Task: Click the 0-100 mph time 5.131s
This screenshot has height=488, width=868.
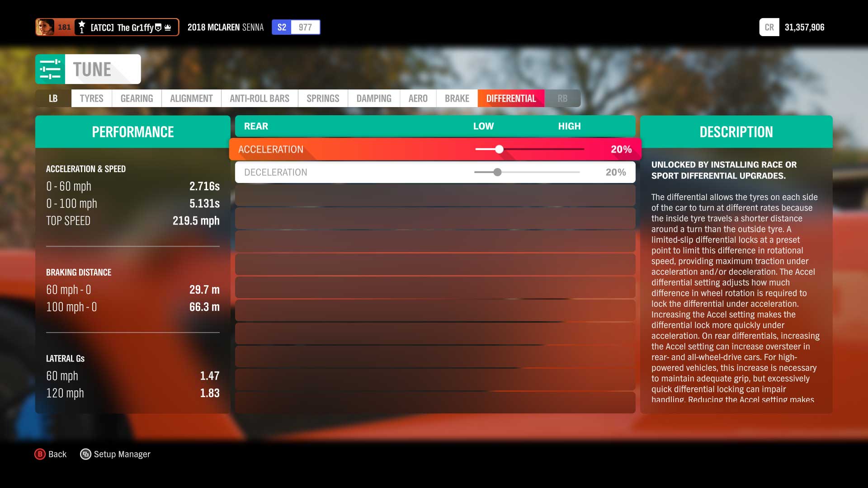Action: click(204, 203)
